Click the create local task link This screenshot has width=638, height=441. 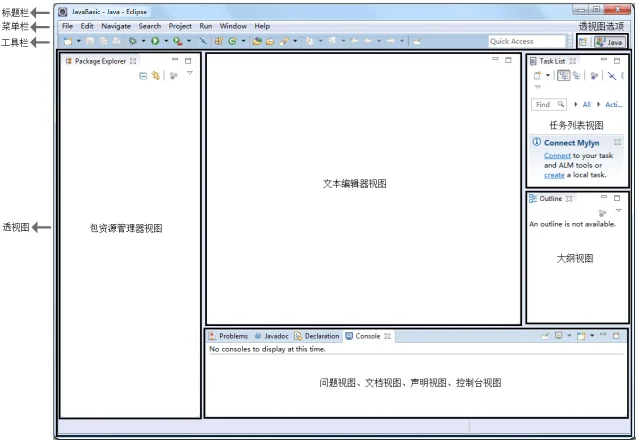click(x=554, y=175)
